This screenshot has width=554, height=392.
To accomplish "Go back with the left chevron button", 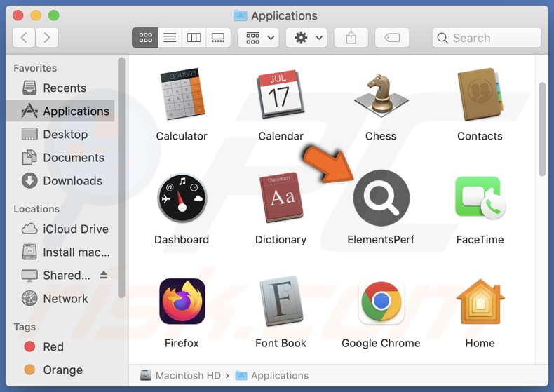I will (x=24, y=37).
